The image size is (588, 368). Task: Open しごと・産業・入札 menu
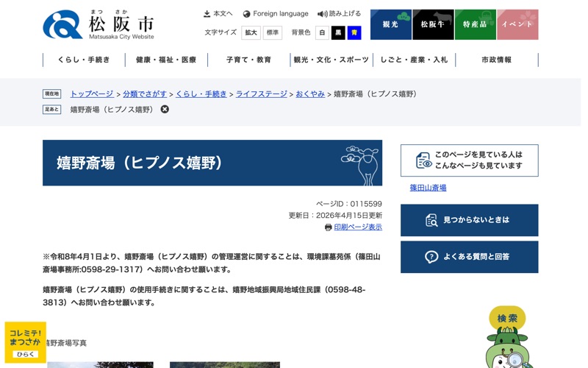[x=414, y=60]
